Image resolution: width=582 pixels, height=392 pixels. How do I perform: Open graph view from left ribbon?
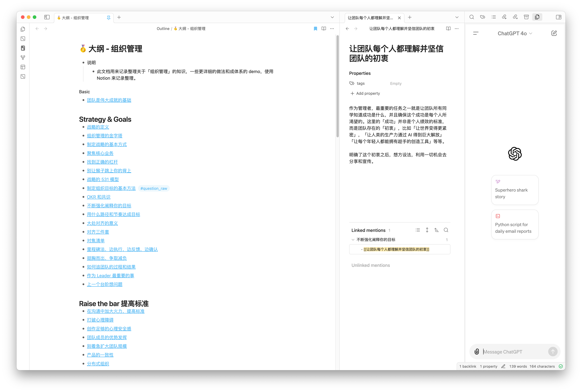pos(23,58)
